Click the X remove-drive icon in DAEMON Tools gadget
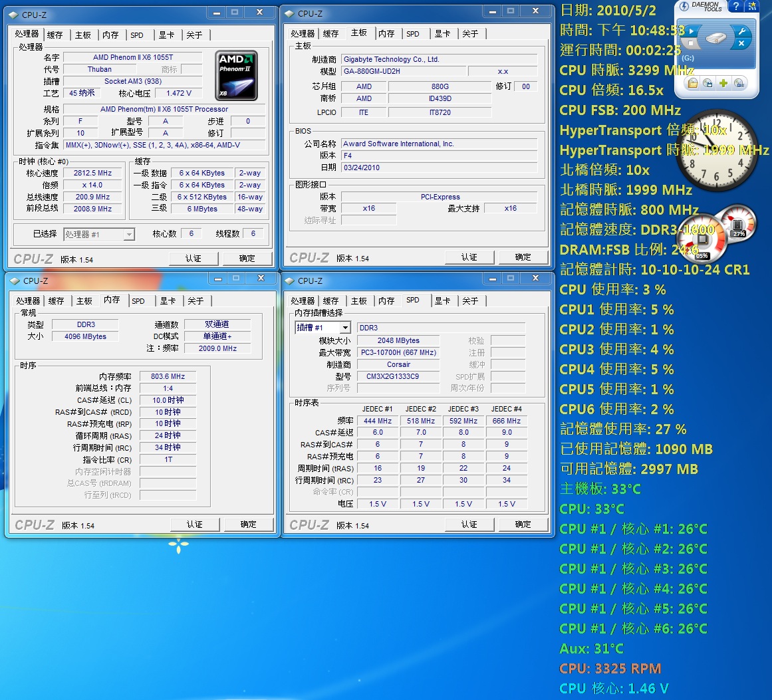Screen dimensions: 772x700 pyautogui.click(x=741, y=44)
